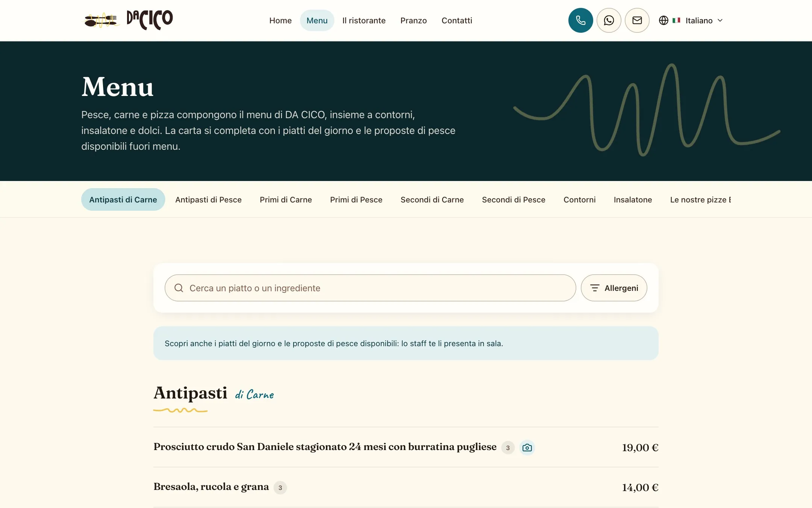This screenshot has height=508, width=812.
Task: Focus the dish or ingredient search field
Action: tap(370, 288)
